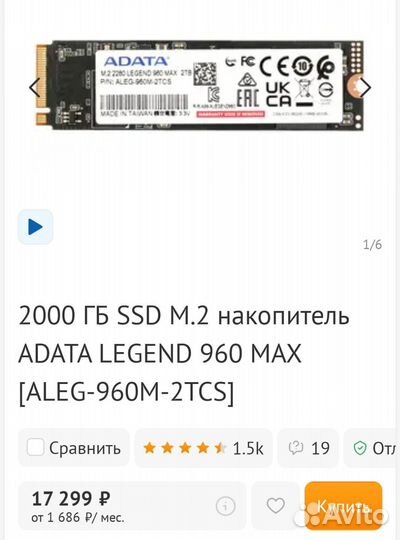This screenshot has width=400, height=540.
Task: Click the 17 299 ₽ price
Action: tap(71, 499)
